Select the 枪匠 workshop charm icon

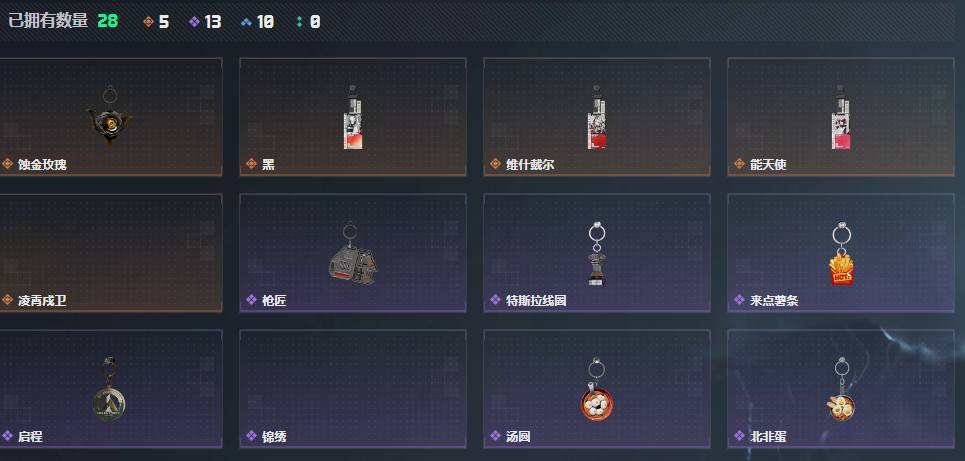352,254
